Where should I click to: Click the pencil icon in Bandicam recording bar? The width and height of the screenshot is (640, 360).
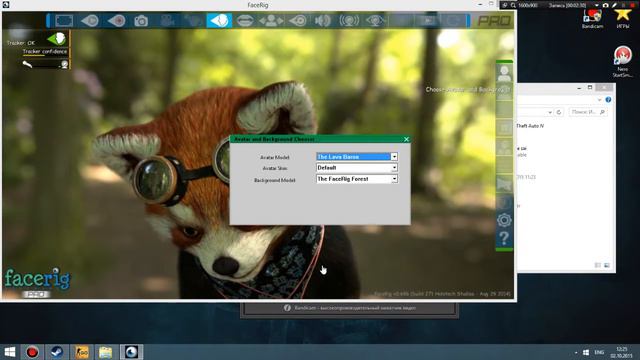pyautogui.click(x=614, y=5)
